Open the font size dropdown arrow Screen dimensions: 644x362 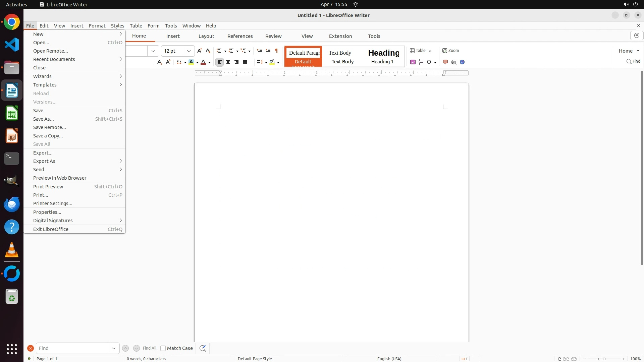click(x=189, y=51)
